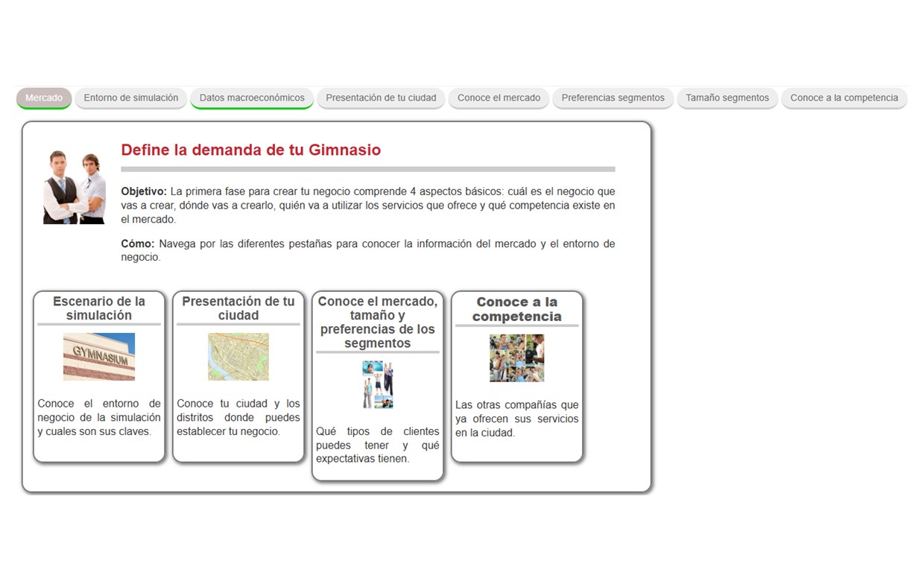Click text 'Qué tipos de clientes puedes tener'
Screen dimensions: 924x581
click(378, 445)
